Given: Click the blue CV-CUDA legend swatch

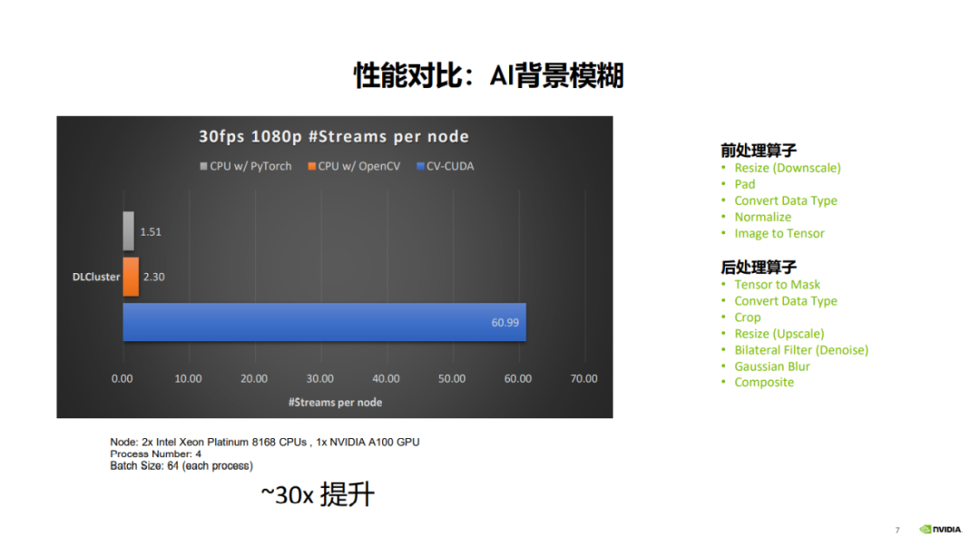Looking at the screenshot, I should click(421, 166).
